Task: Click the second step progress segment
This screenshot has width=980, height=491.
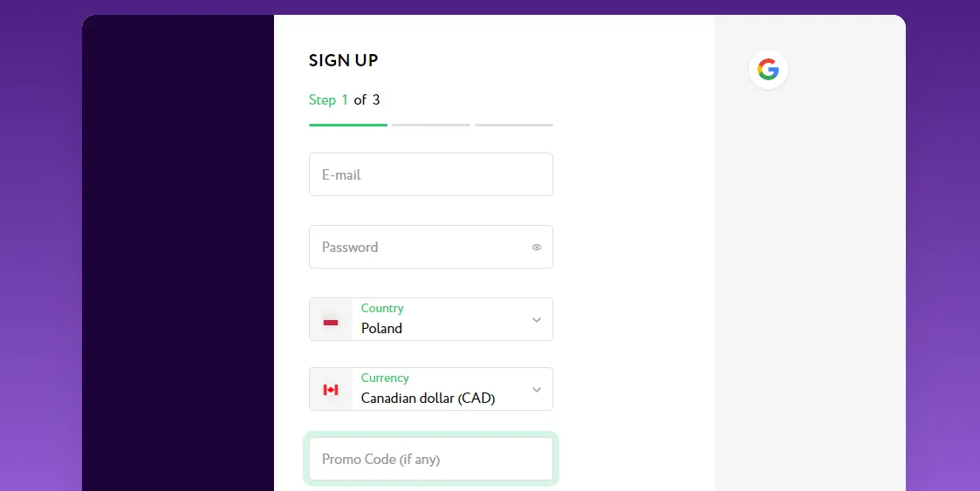Action: 431,125
